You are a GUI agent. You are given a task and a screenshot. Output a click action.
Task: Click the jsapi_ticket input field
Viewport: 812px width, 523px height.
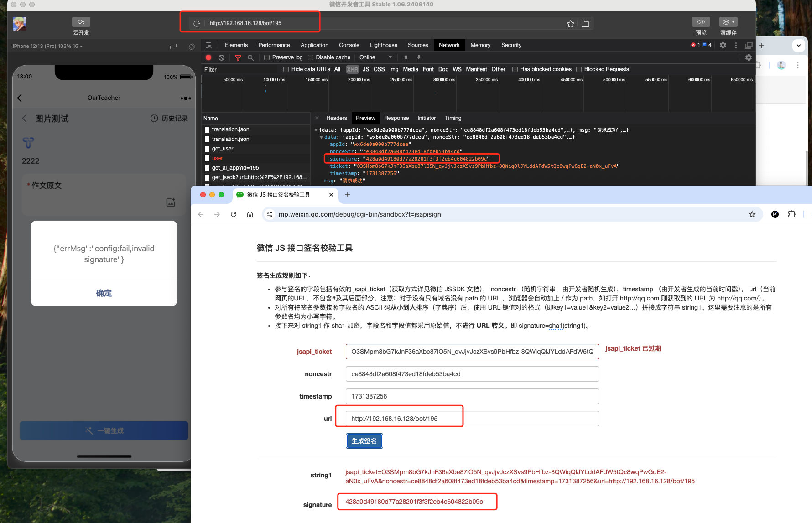pos(472,352)
